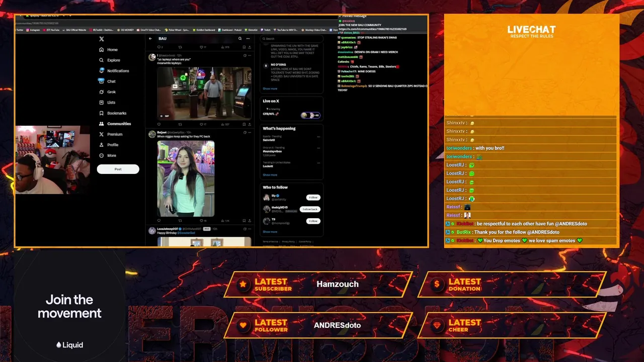Open Baljeet's profile avatar

point(152,134)
